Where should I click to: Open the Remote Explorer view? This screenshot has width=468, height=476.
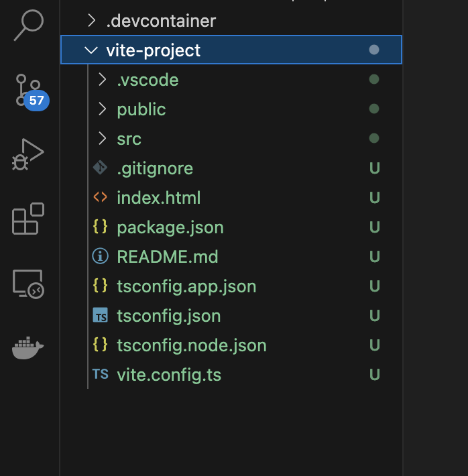tap(29, 284)
